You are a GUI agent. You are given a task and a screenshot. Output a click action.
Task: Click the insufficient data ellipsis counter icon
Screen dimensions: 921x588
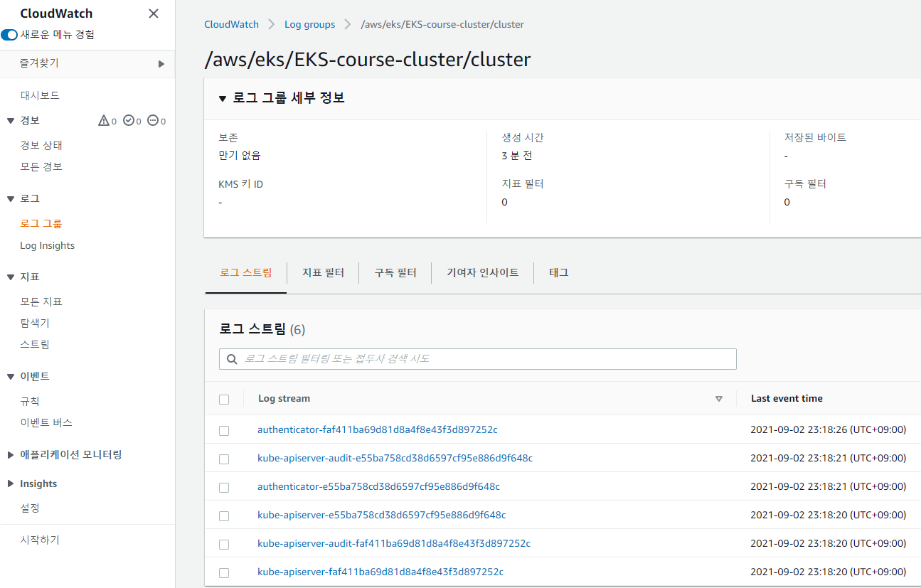pos(153,121)
